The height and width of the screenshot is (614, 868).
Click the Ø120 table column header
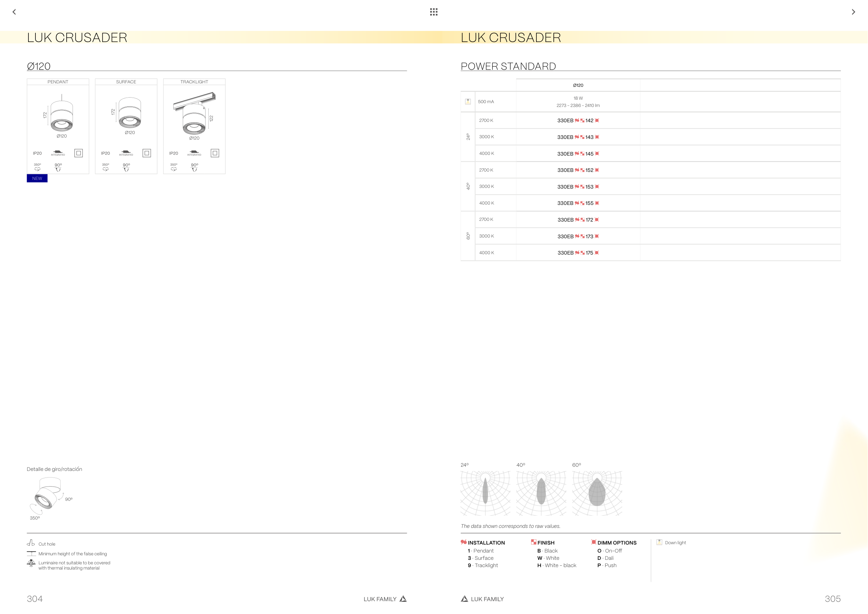[x=578, y=85]
